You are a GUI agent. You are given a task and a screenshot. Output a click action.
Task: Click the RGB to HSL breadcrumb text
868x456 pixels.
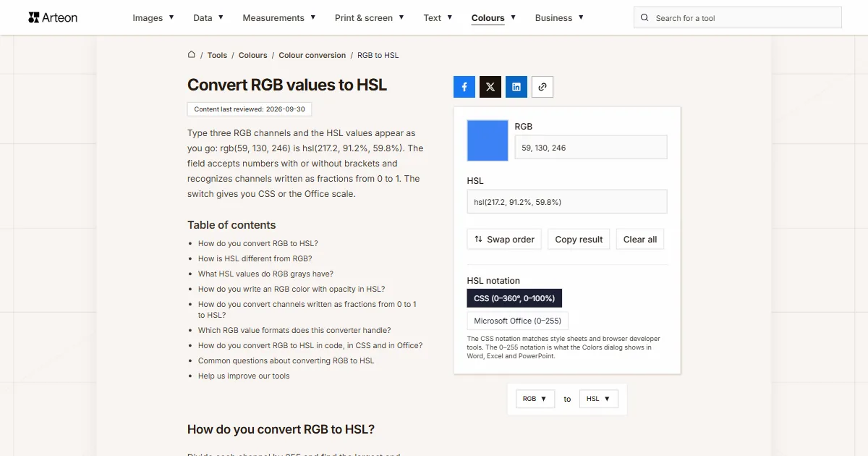pos(378,55)
